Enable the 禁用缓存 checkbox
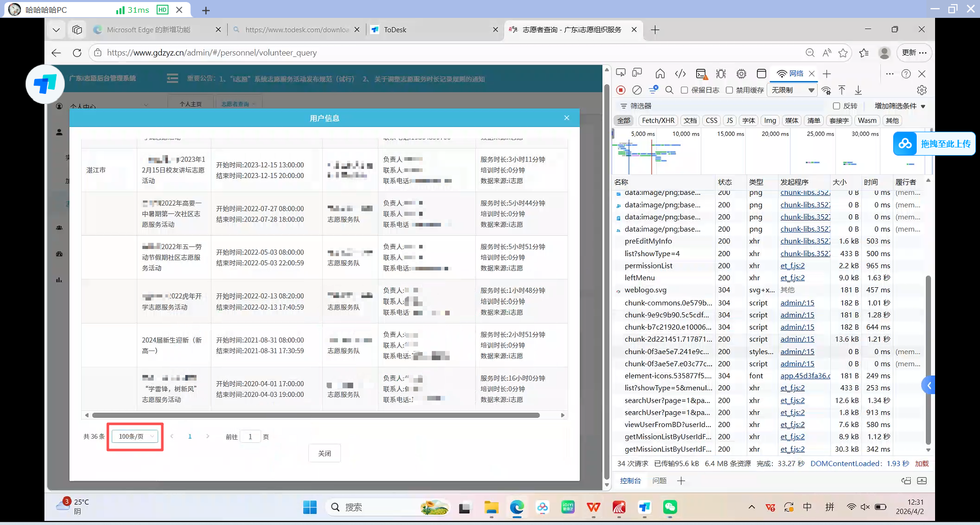 (x=729, y=90)
